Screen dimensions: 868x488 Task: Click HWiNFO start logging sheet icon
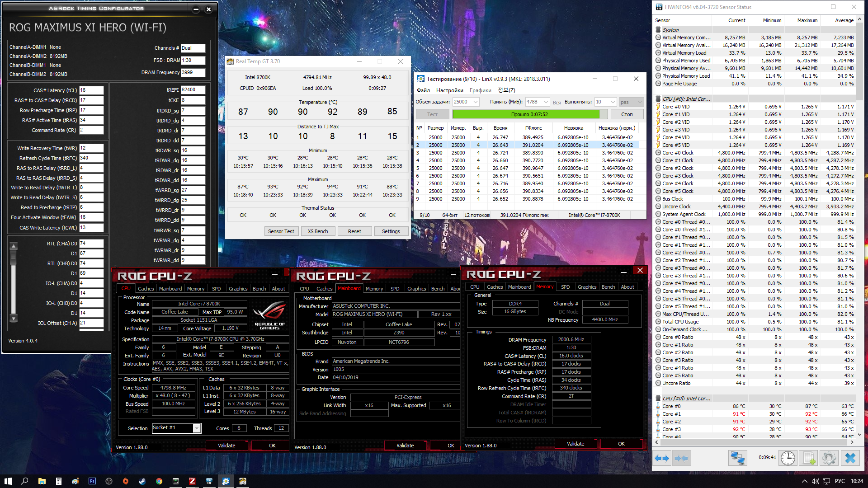pos(809,458)
